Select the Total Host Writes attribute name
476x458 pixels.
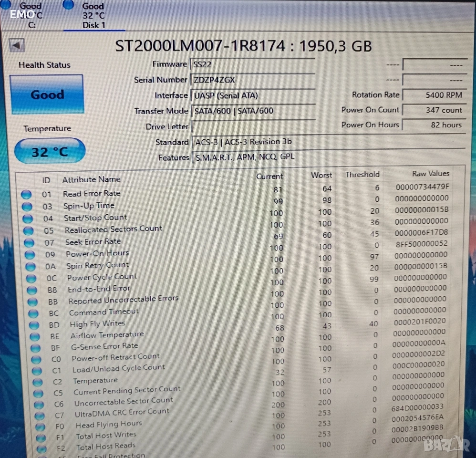106,436
